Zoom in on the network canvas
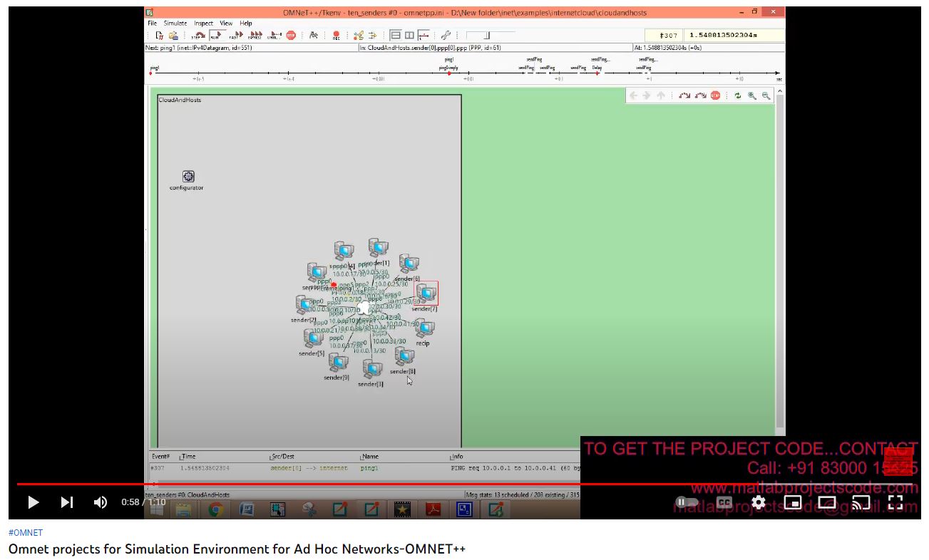Screen dimensions: 929x560 click(752, 95)
